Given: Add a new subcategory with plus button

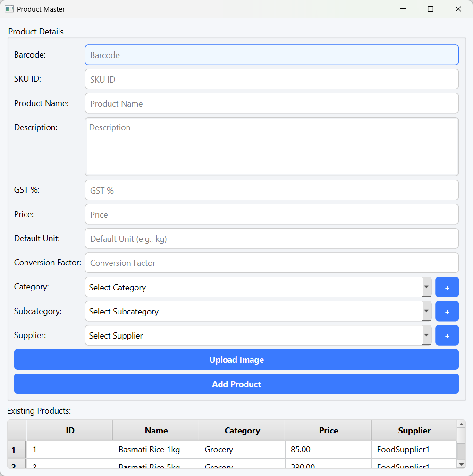Looking at the screenshot, I should (x=447, y=311).
